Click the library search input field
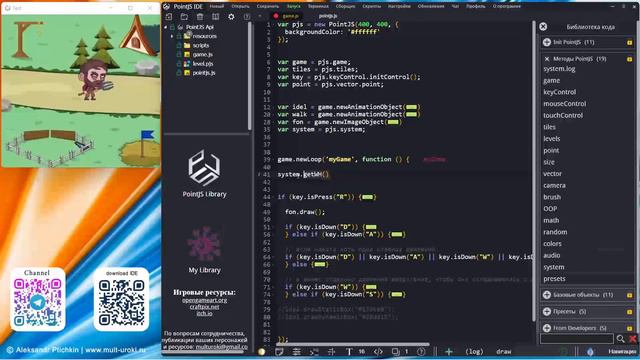 tap(576, 339)
